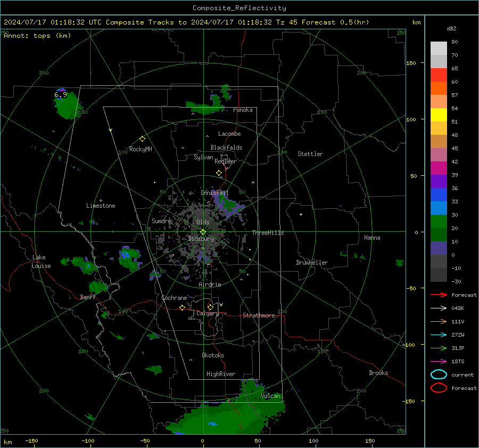Click the Banff label on map
This screenshot has height=448, width=479.
pos(88,297)
